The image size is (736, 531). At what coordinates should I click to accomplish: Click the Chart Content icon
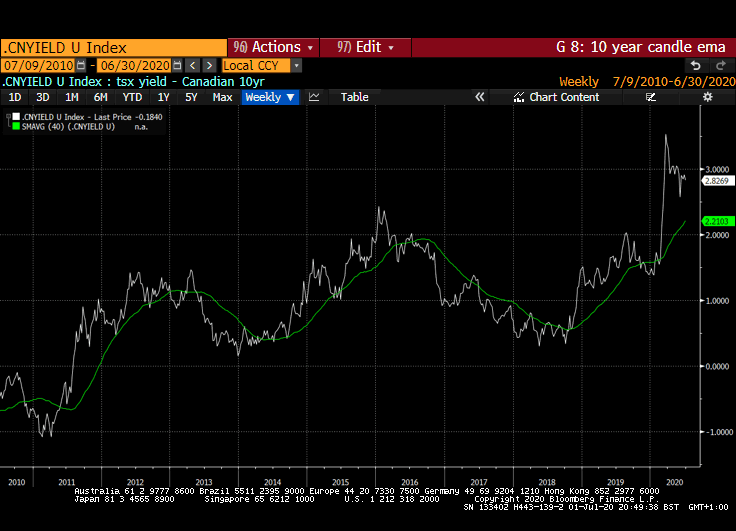(519, 97)
